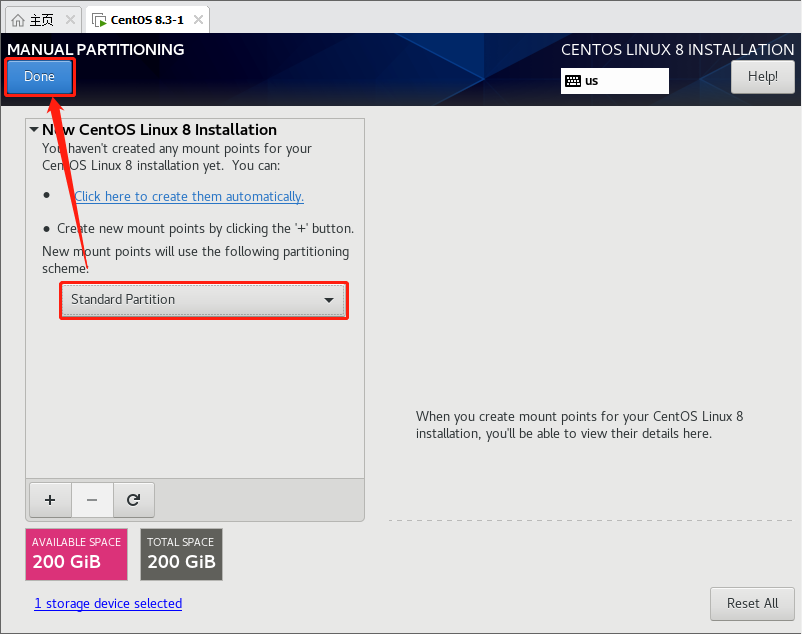Screen dimensions: 802x634
Task: Click the TOTAL SPACE 200 GiB box
Action: pos(181,554)
